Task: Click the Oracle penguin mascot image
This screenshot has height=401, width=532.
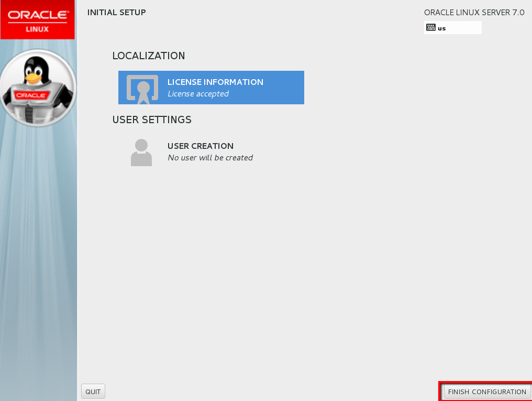Action: (38, 88)
